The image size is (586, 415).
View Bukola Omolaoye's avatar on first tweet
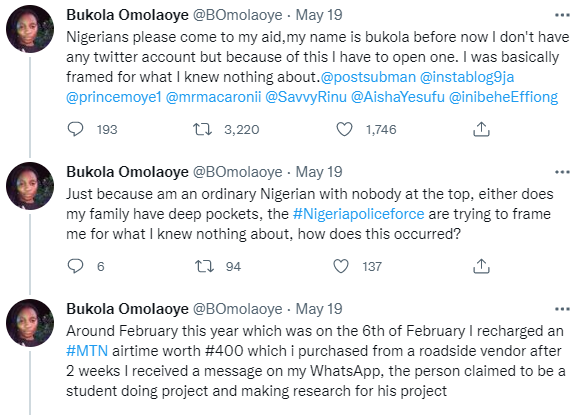pos(30,29)
